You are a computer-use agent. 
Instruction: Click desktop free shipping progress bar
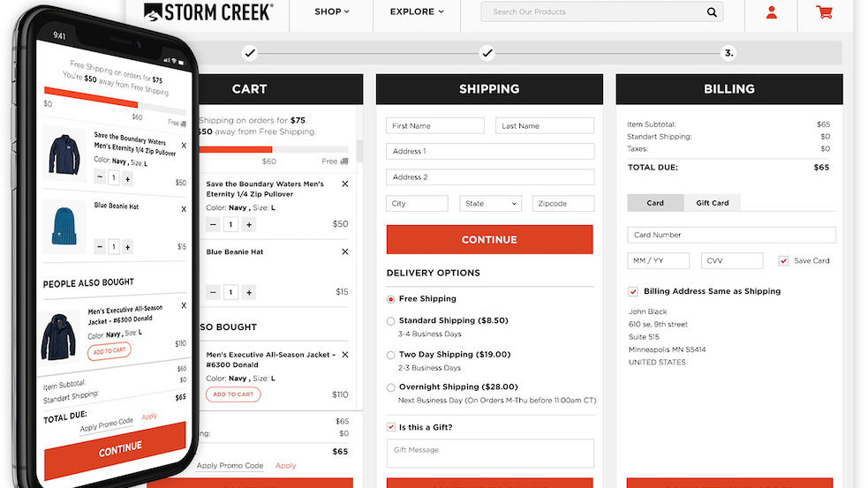coord(272,149)
